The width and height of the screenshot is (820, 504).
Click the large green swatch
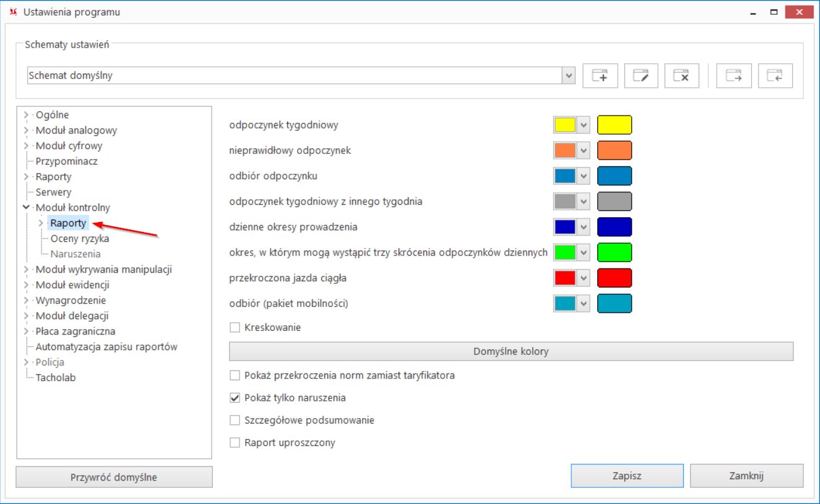pos(614,252)
